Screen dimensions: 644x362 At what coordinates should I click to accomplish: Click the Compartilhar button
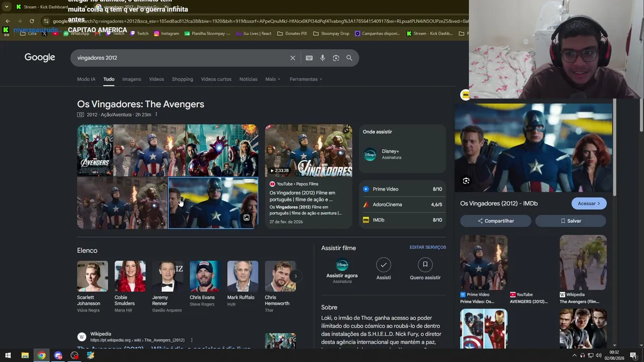(x=496, y=221)
